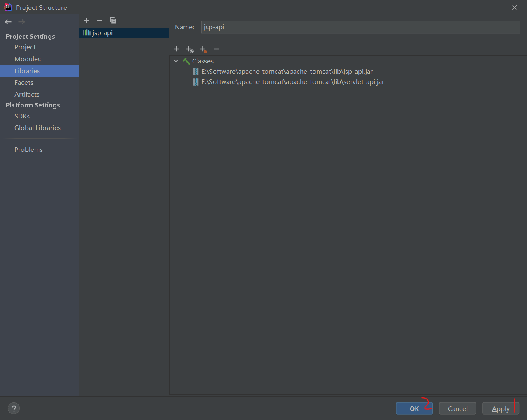527x420 pixels.
Task: Click the Platform Settings heading
Action: tap(33, 105)
